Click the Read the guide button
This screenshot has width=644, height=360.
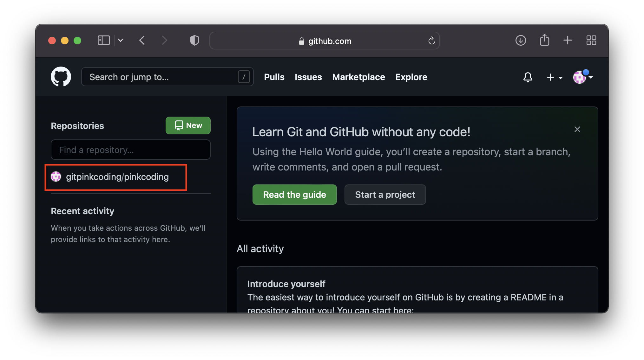(x=294, y=194)
